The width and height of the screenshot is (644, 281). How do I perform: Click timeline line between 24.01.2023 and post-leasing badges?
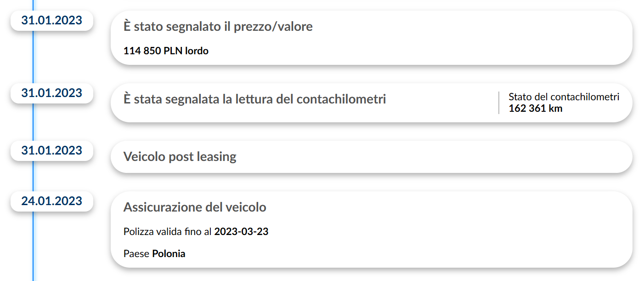pos(33,176)
